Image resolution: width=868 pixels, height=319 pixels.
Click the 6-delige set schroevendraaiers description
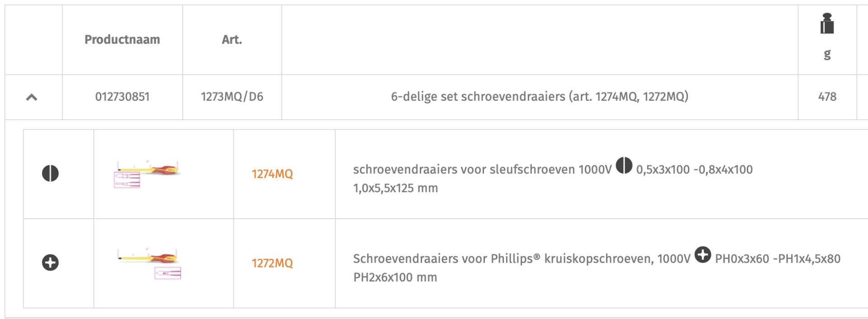tap(539, 97)
